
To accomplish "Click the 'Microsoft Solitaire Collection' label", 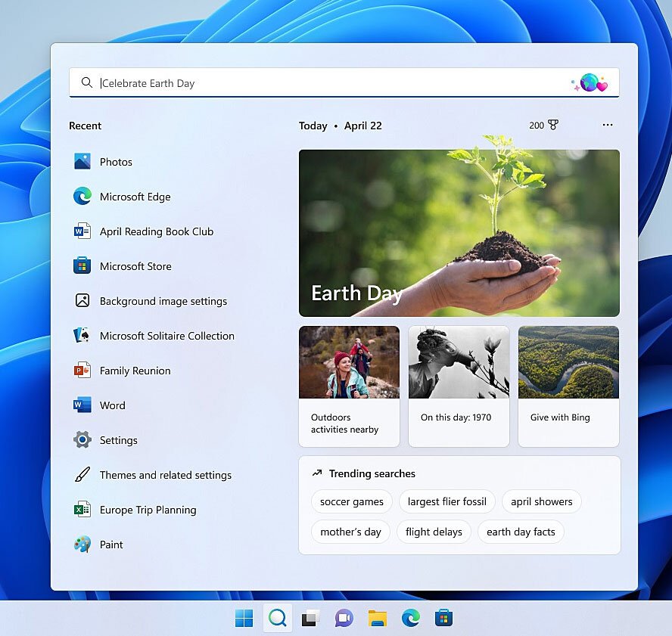I will [x=167, y=336].
